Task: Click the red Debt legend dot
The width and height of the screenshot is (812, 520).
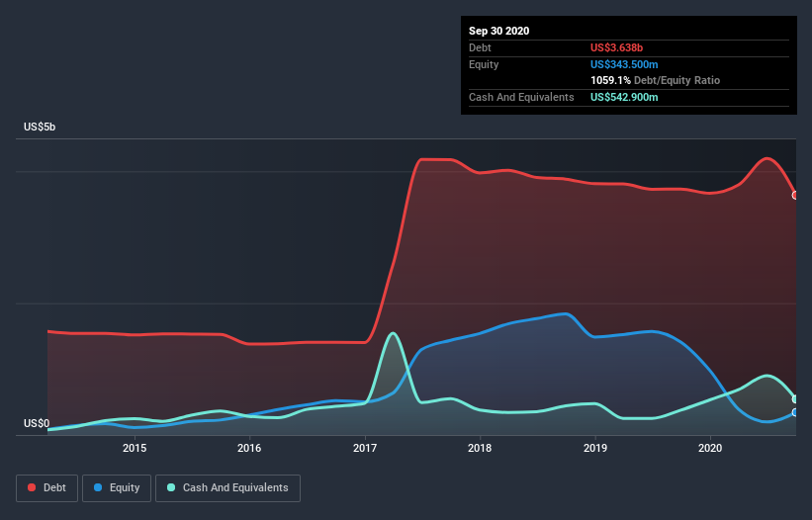Action: [32, 487]
